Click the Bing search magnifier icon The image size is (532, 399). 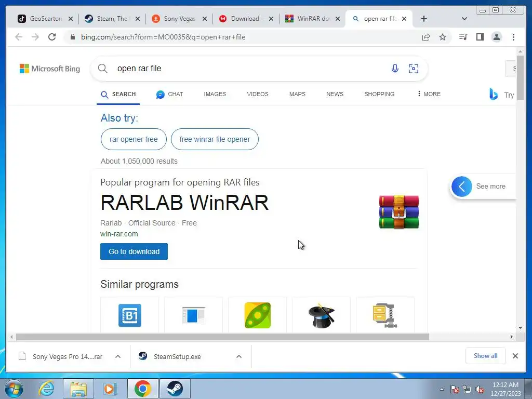[x=103, y=69]
